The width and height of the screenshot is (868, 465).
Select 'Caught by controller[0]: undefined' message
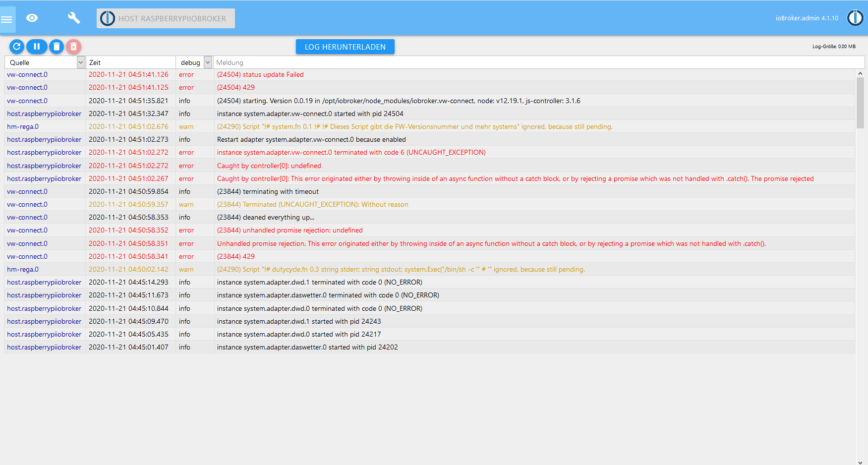[x=269, y=166]
